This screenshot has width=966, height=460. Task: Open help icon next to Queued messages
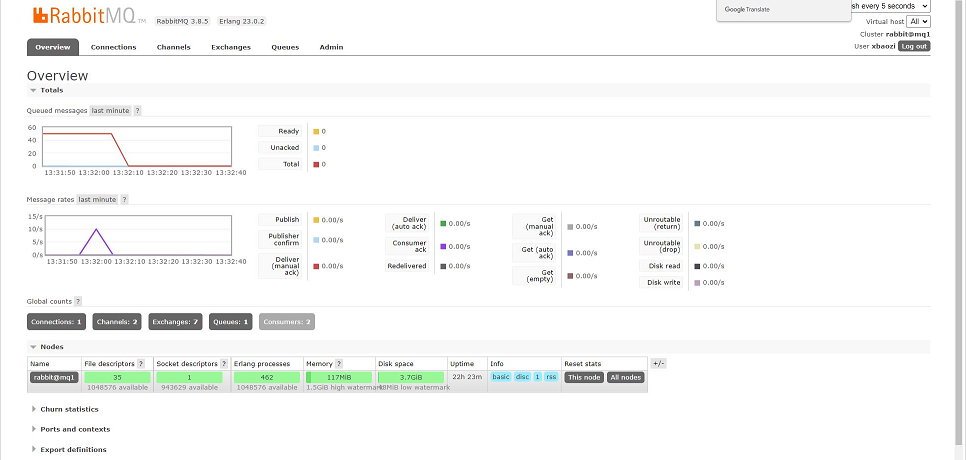[x=137, y=111]
